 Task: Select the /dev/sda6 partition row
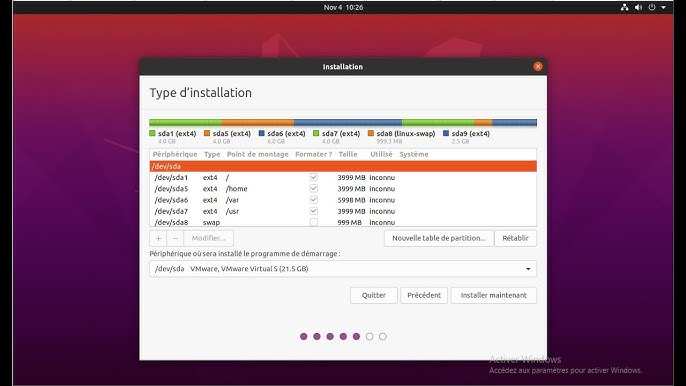click(x=343, y=200)
